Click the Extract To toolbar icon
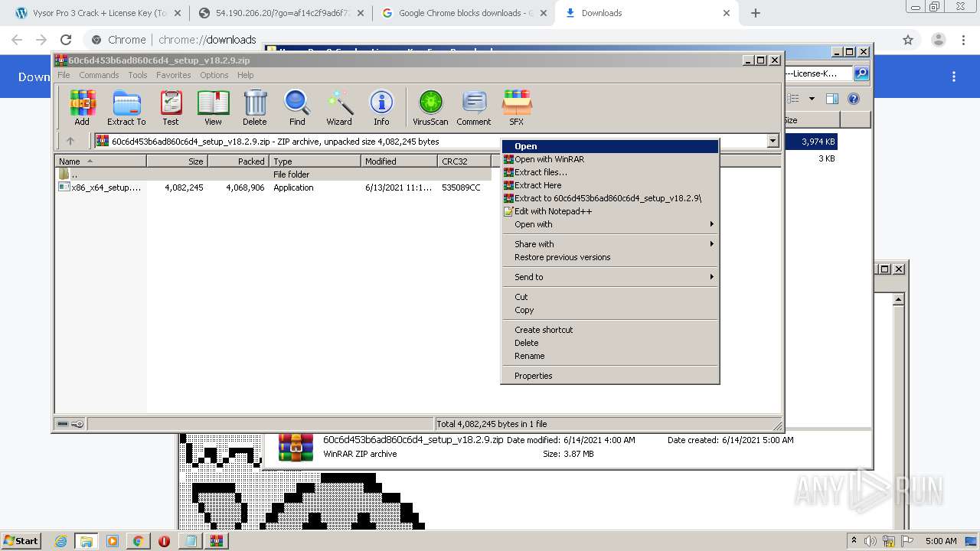 (x=126, y=108)
